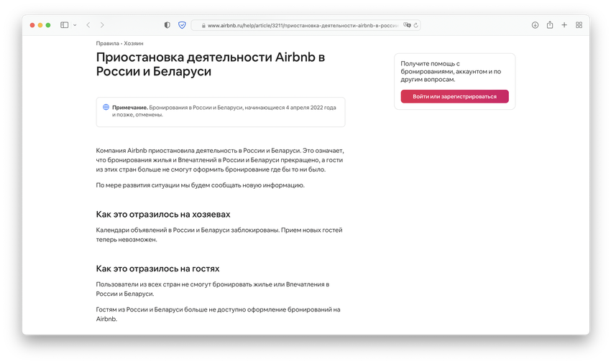The height and width of the screenshot is (364, 611).
Task: Show the tab overview grid
Action: (579, 25)
